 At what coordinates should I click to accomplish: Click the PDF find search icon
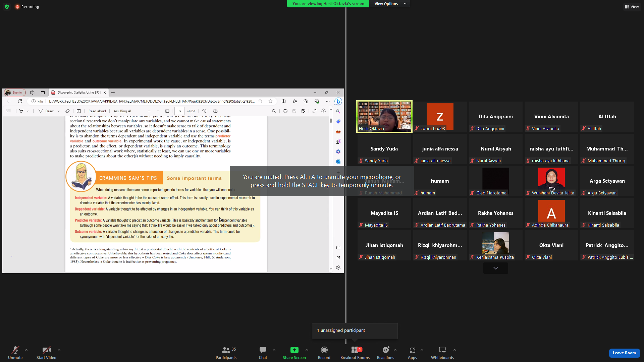(274, 111)
